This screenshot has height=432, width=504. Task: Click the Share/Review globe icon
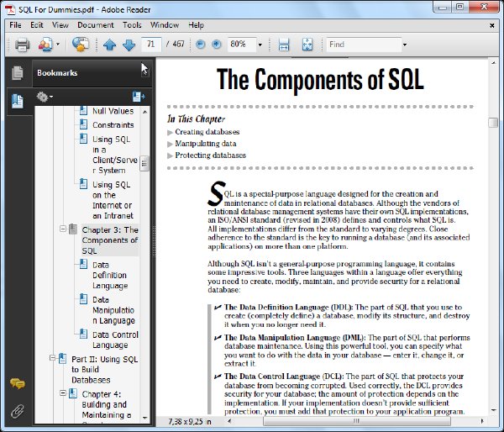coord(81,45)
